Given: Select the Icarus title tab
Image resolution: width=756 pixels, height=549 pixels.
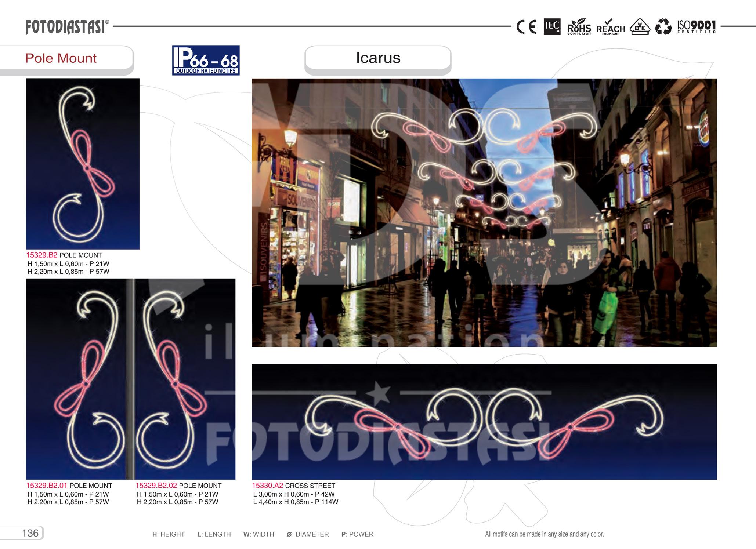Looking at the screenshot, I should pyautogui.click(x=378, y=58).
